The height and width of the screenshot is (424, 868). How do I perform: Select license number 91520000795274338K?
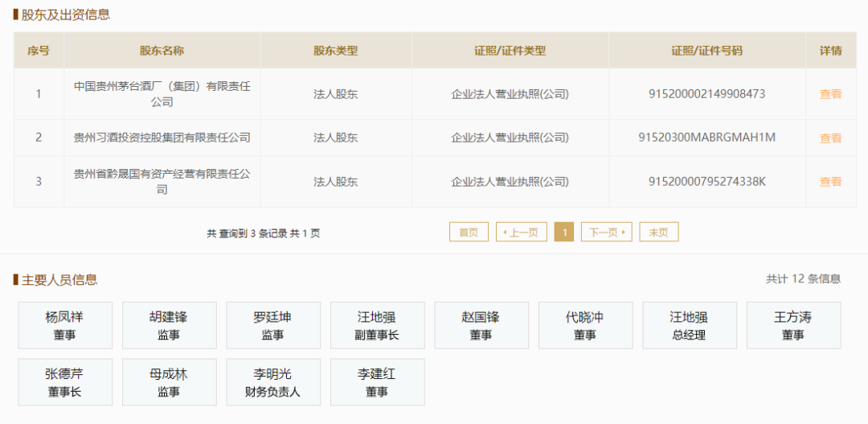click(707, 181)
